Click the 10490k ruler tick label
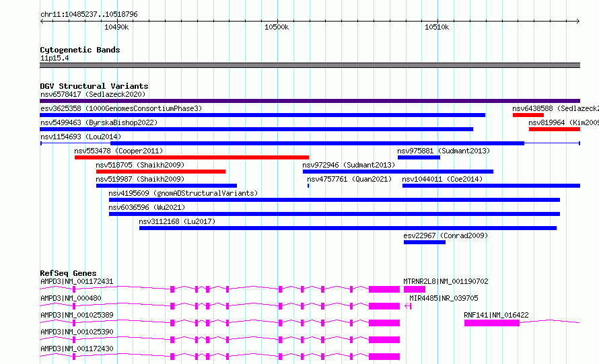This screenshot has height=364, width=599. [116, 27]
